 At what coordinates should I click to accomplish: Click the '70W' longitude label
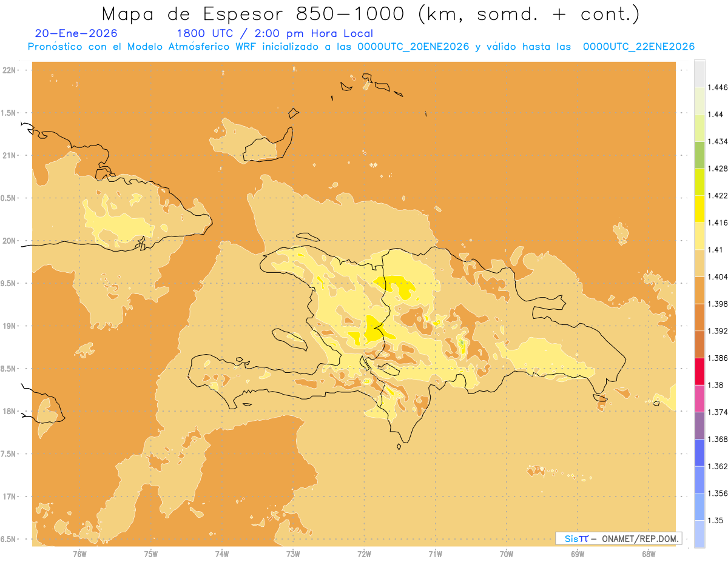pos(507,554)
